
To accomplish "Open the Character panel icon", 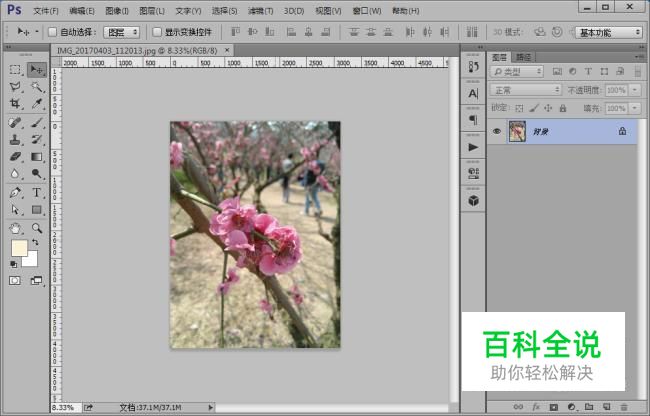I will point(473,94).
